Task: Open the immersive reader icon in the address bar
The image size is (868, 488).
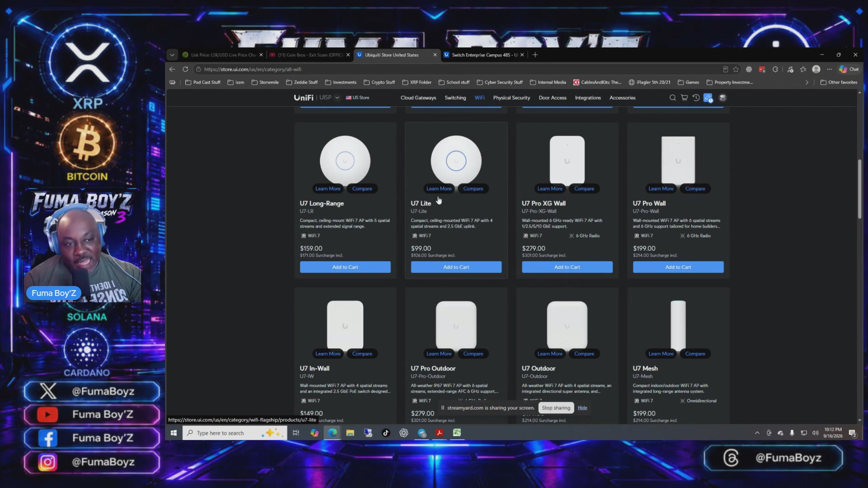Action: pyautogui.click(x=725, y=69)
